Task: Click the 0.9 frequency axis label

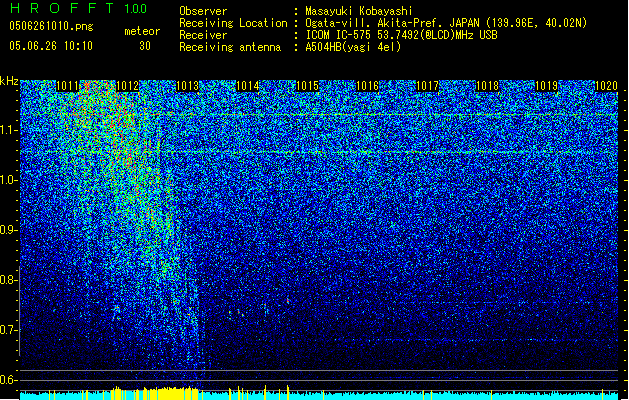Action: 9,230
